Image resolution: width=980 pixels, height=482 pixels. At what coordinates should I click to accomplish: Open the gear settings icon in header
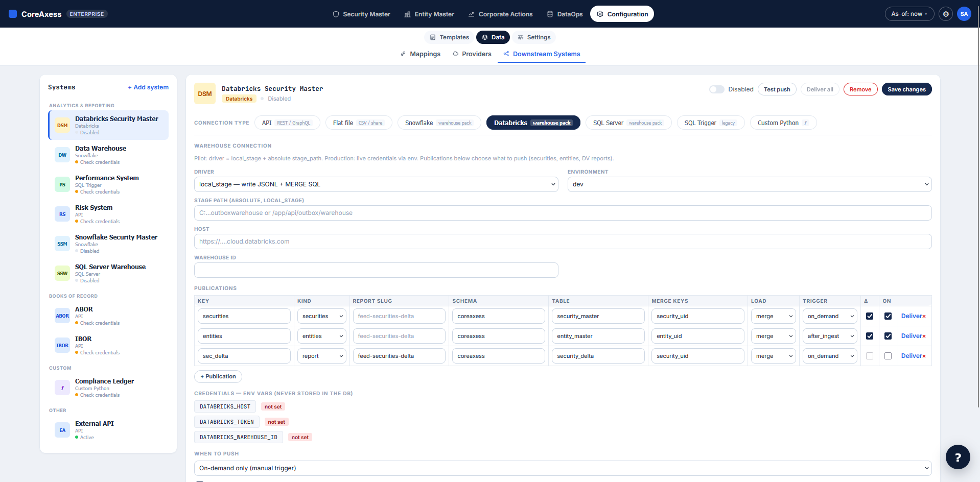click(946, 14)
